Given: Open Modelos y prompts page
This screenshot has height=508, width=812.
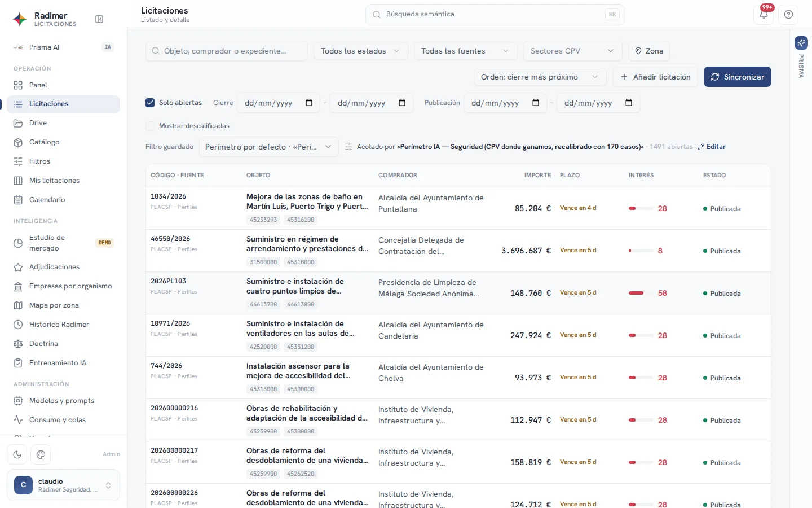Looking at the screenshot, I should pos(63,401).
